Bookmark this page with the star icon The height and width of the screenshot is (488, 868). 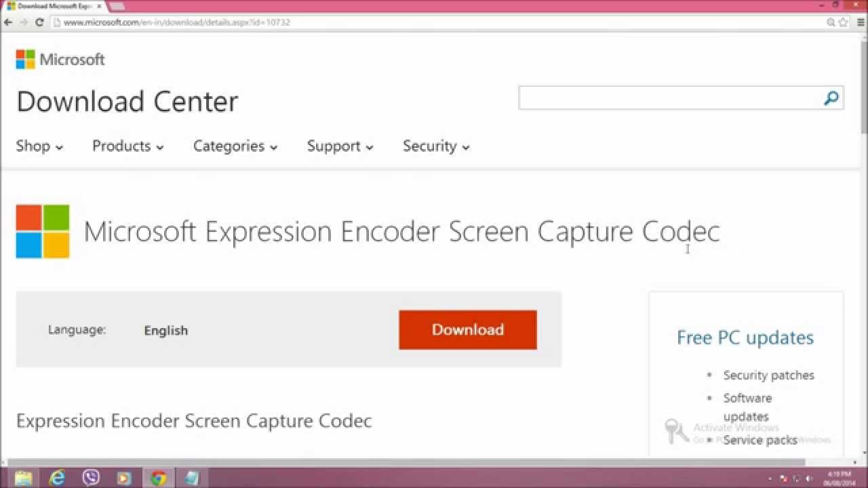pyautogui.click(x=843, y=22)
